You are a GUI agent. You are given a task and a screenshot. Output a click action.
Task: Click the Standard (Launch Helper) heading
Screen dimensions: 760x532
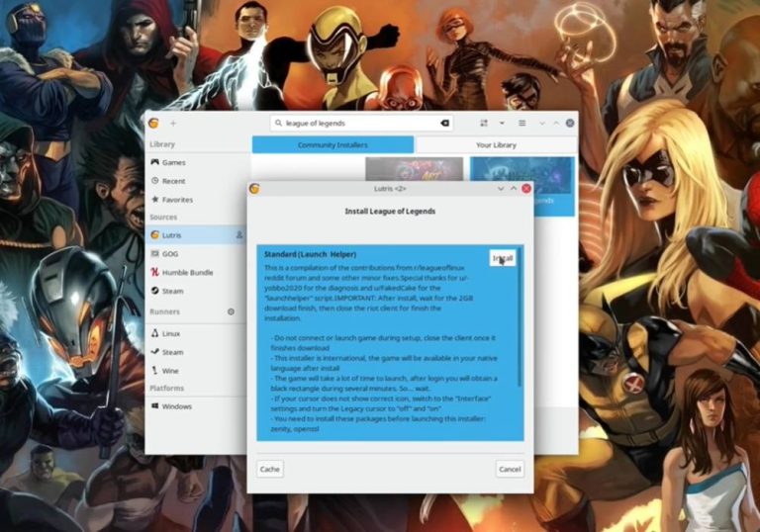tap(310, 254)
